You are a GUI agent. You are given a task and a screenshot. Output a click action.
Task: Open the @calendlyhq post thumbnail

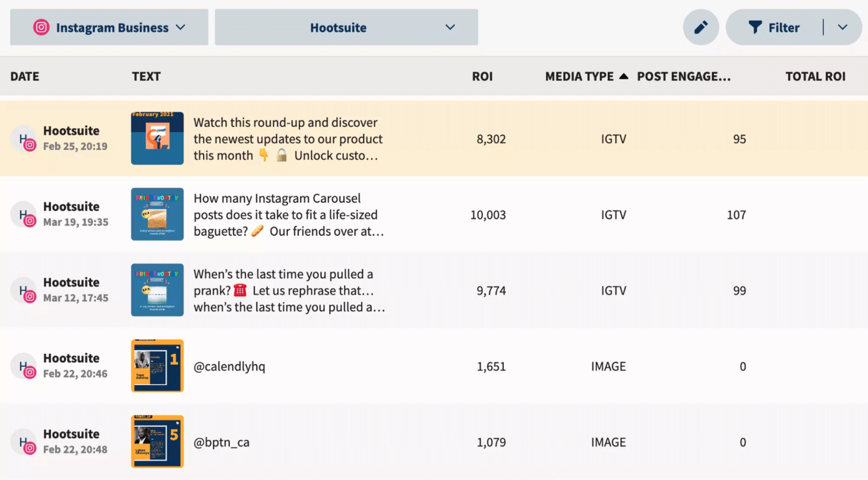click(x=157, y=366)
